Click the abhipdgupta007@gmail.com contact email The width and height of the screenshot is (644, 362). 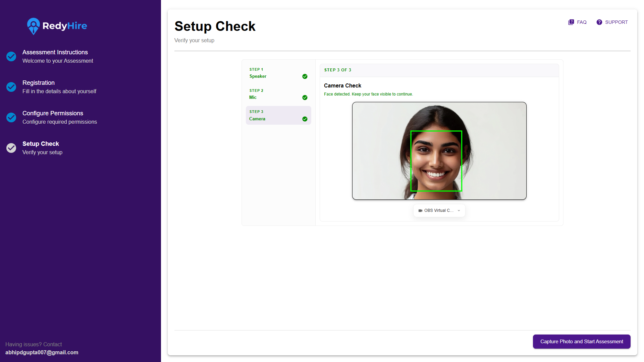[42, 353]
